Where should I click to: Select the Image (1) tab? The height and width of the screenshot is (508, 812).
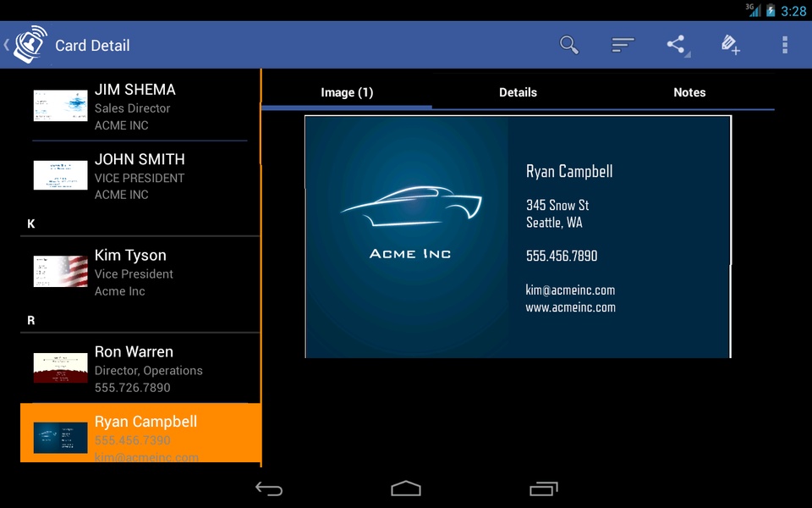(347, 92)
